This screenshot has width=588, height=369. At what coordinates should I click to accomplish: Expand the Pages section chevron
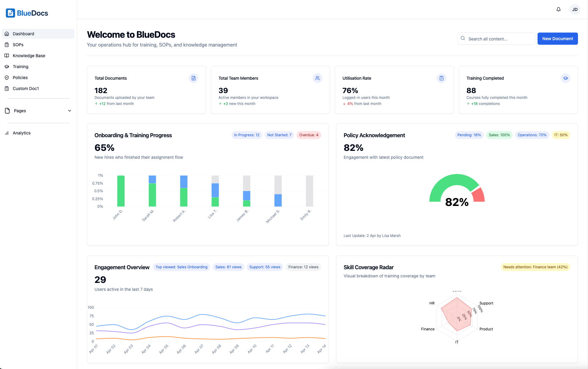(x=70, y=111)
